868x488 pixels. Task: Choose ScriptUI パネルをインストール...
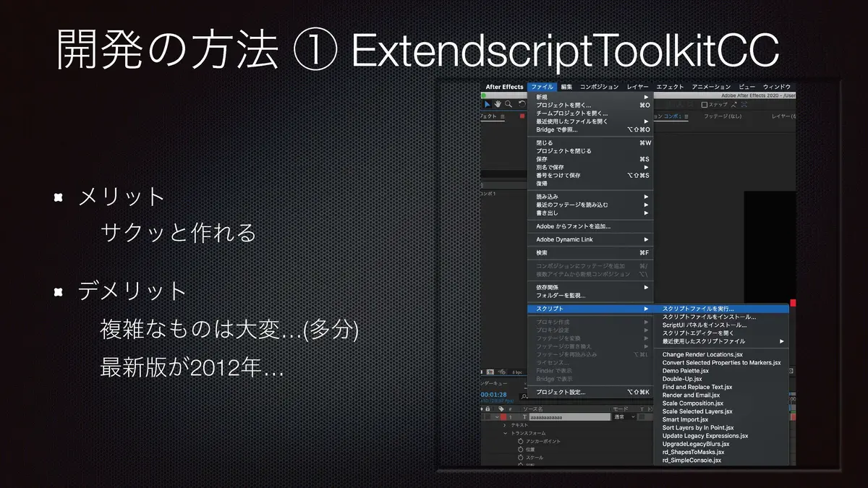click(720, 325)
